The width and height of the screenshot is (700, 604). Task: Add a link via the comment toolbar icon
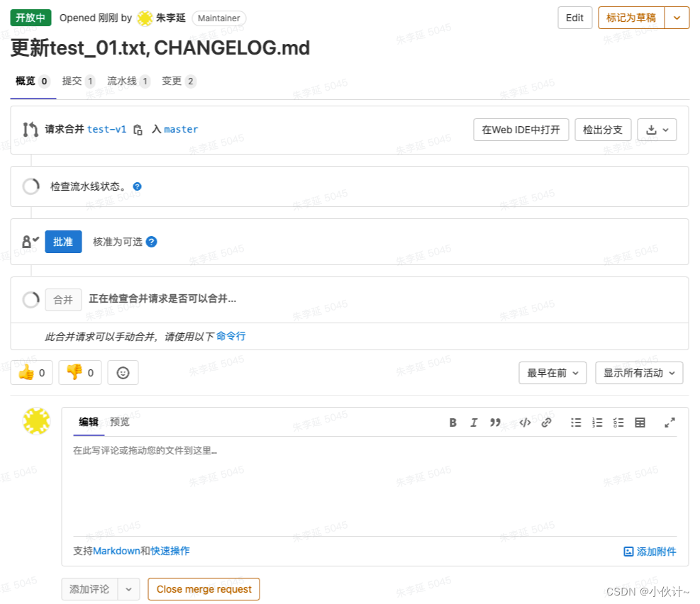click(x=546, y=422)
